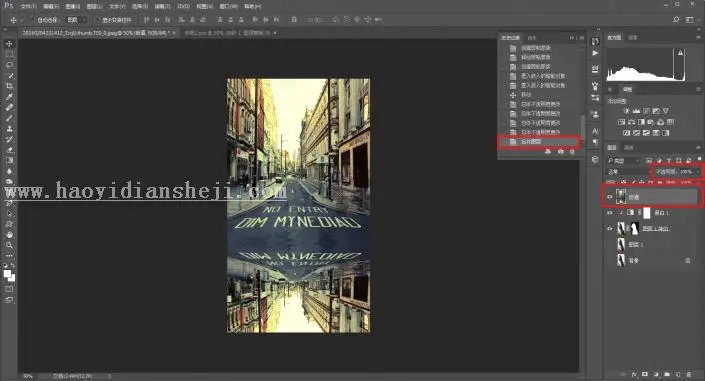Viewport: 705px width, 381px height.
Task: Select the last highlighted History state
Action: (x=538, y=142)
